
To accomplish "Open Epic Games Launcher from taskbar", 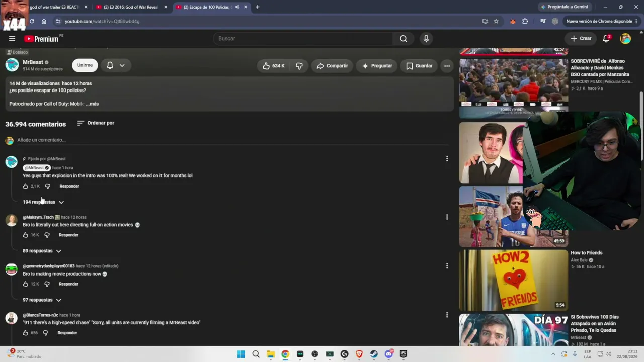I will (404, 354).
